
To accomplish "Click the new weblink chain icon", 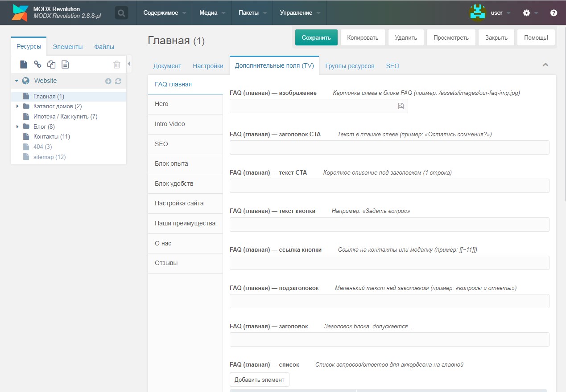I will 38,65.
